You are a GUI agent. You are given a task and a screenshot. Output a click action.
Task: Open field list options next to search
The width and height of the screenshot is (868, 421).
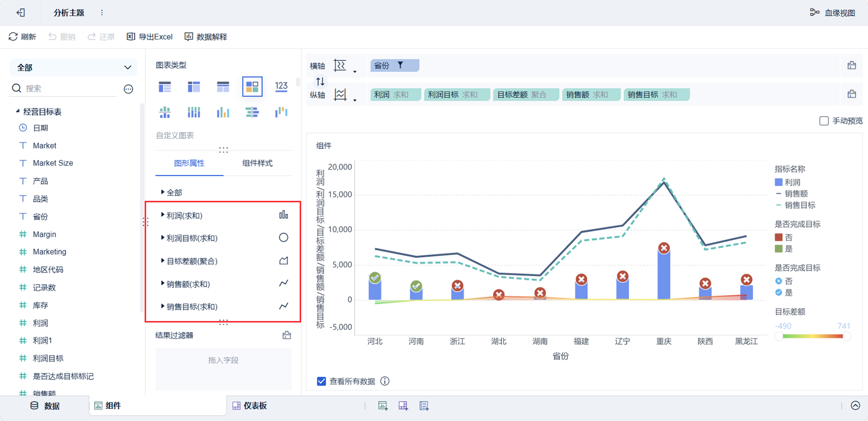point(129,89)
